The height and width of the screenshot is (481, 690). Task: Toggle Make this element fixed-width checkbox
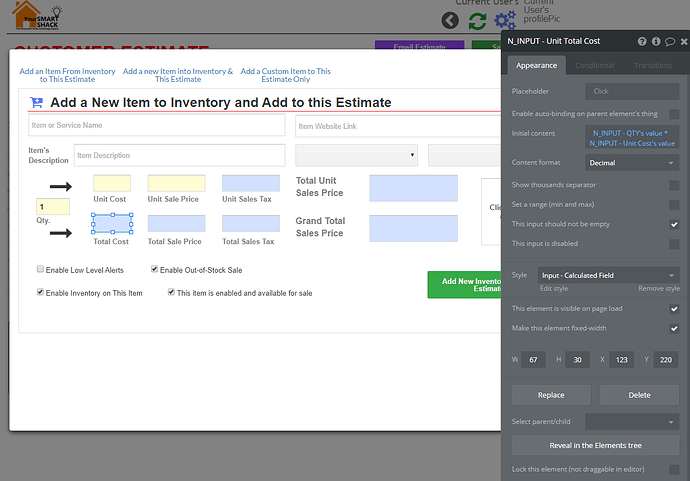click(x=674, y=328)
